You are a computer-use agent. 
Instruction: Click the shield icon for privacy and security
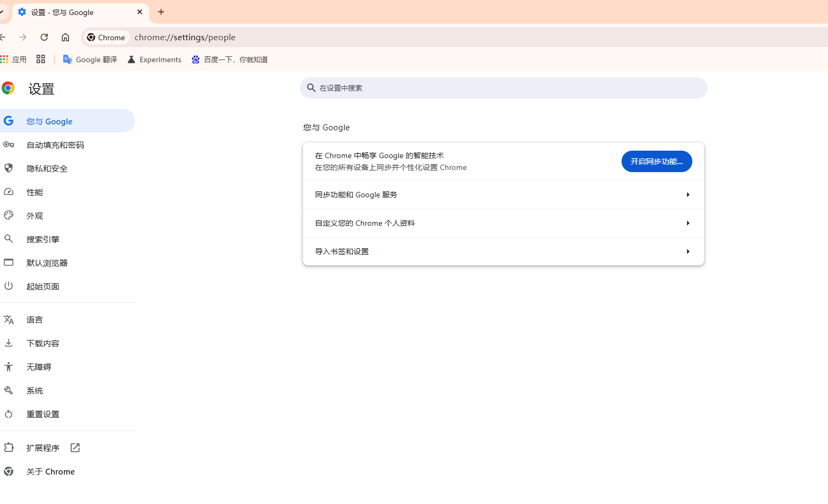(9, 168)
